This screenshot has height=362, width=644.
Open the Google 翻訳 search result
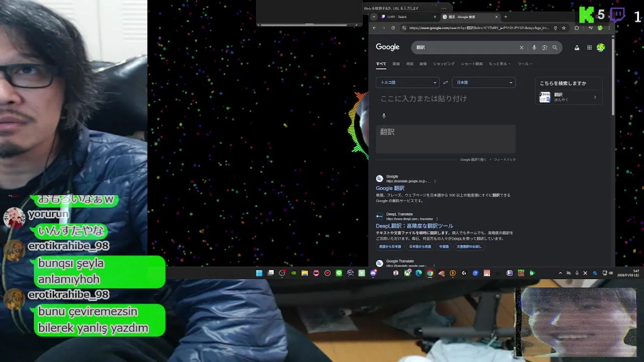390,188
